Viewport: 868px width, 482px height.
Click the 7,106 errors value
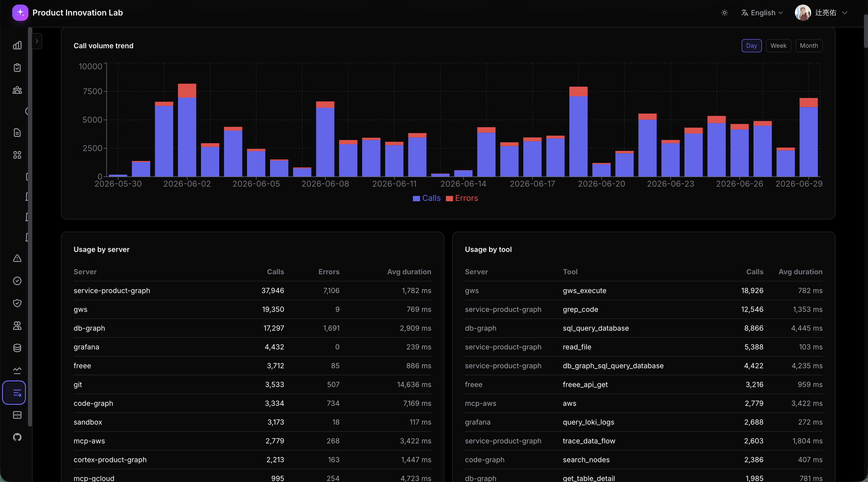tap(331, 291)
